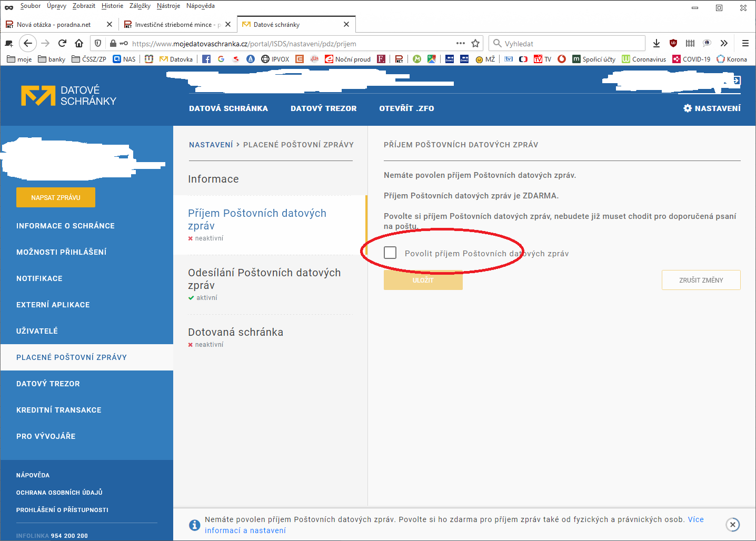756x541 pixels.
Task: Click NASTAVENÍ breadcrumb link
Action: [211, 145]
